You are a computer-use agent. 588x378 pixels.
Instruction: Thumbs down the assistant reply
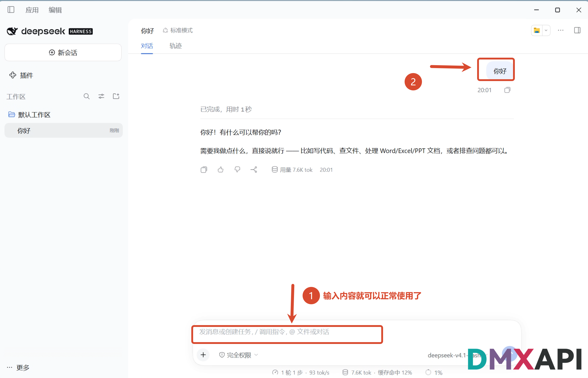coord(237,170)
